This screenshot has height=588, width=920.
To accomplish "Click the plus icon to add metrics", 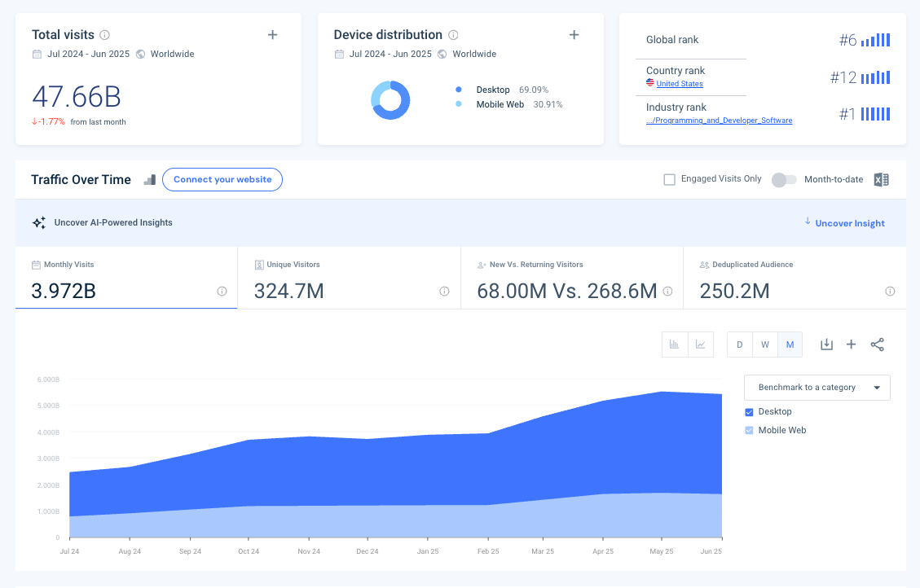I will [852, 344].
